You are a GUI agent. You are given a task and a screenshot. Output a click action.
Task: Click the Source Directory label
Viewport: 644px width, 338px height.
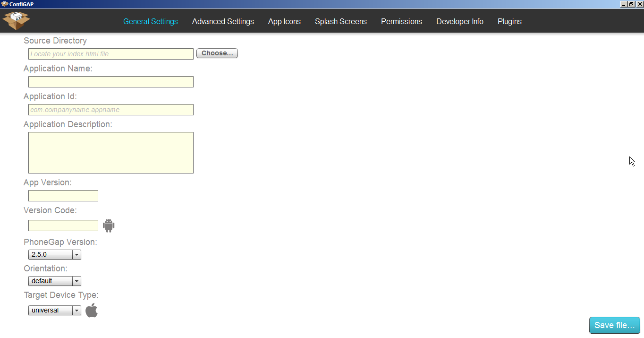click(55, 41)
